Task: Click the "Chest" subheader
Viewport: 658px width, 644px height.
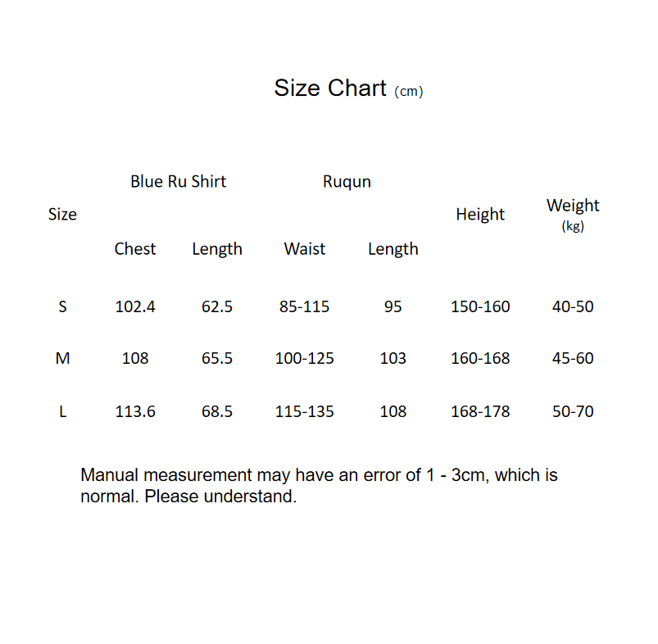Action: click(x=135, y=249)
